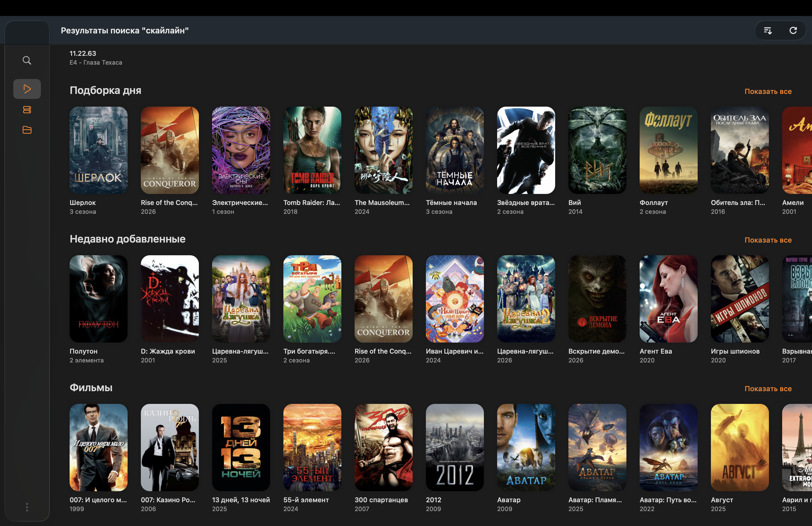Open Тёмные начала poster
The height and width of the screenshot is (526, 812).
(x=455, y=150)
